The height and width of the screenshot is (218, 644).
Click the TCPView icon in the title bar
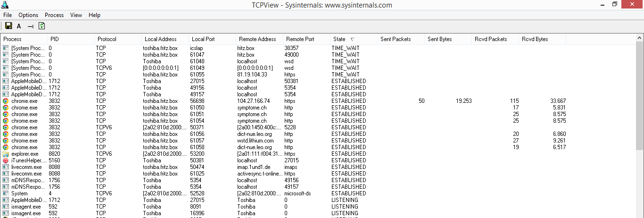pos(5,5)
